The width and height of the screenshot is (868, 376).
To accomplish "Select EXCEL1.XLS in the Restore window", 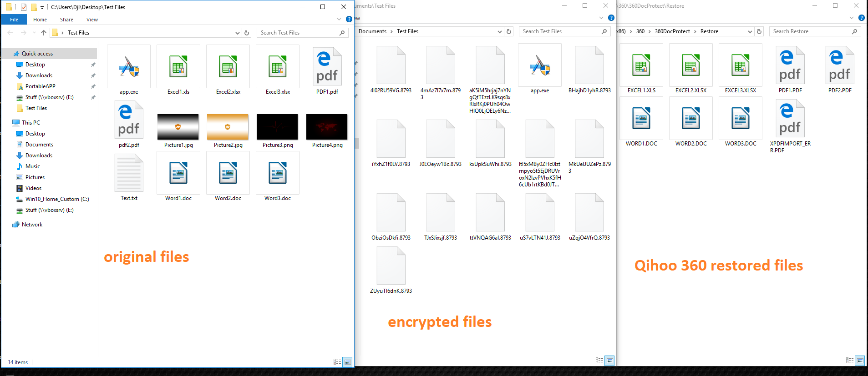I will (x=641, y=69).
